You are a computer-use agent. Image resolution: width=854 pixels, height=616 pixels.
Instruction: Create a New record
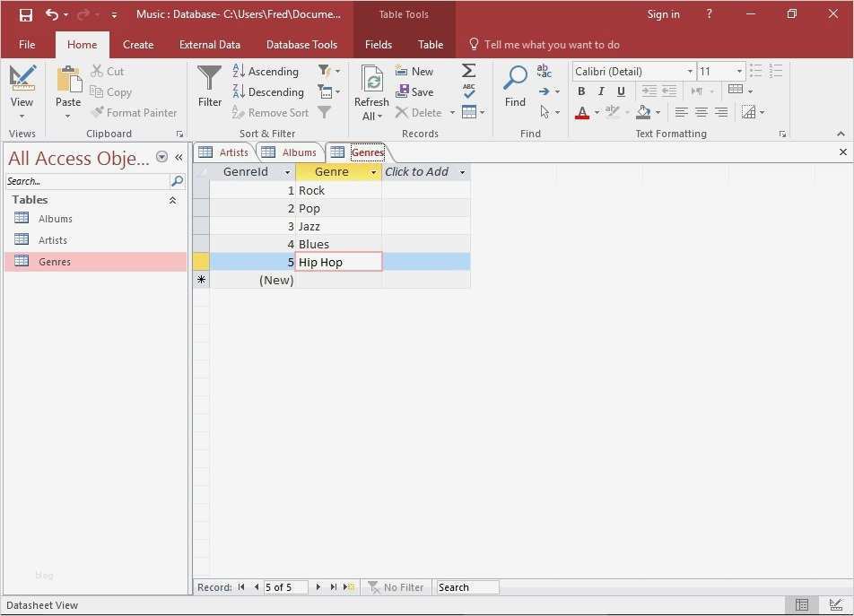pos(414,71)
